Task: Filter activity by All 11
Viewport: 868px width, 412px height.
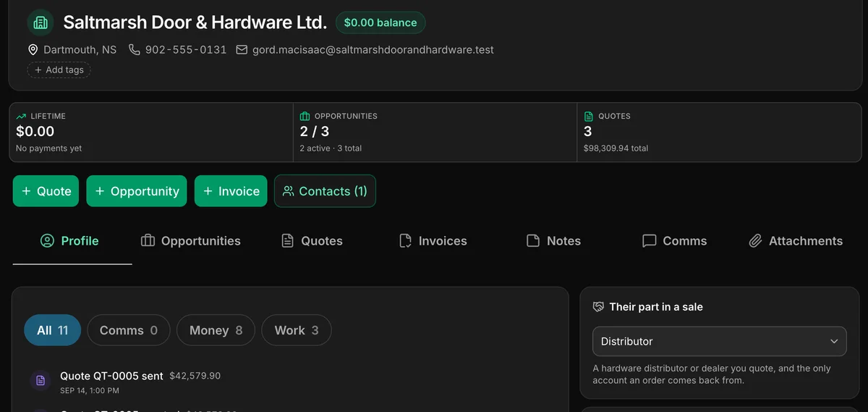Action: coord(52,330)
